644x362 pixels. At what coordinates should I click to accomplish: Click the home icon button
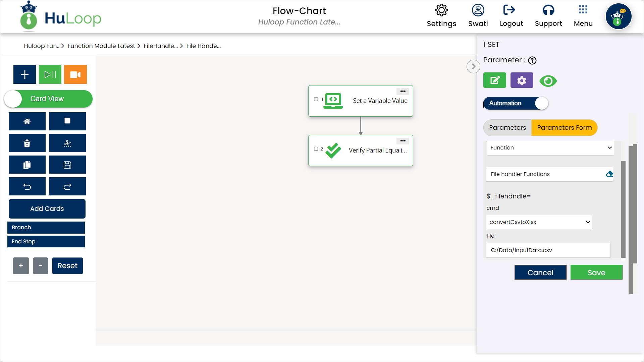coord(27,121)
